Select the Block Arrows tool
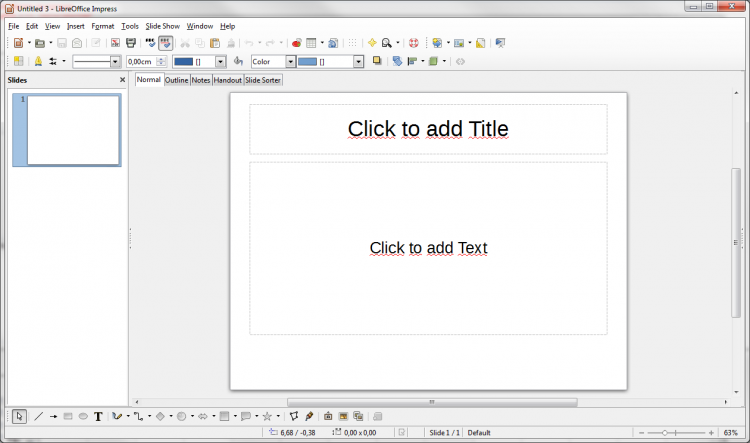This screenshot has width=750, height=443. (203, 417)
